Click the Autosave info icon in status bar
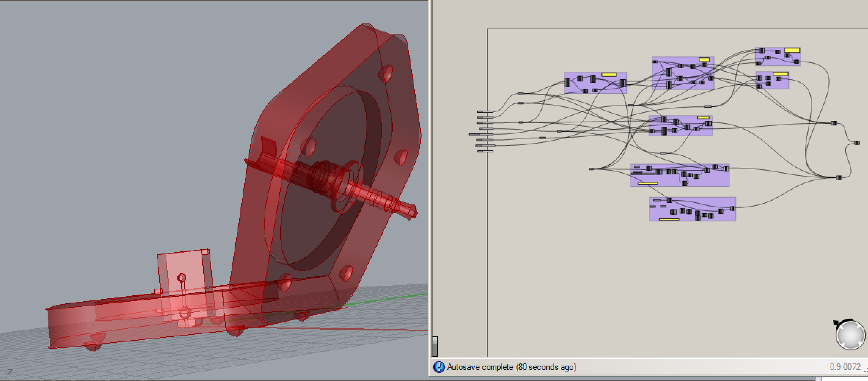The height and width of the screenshot is (381, 868). [x=439, y=367]
